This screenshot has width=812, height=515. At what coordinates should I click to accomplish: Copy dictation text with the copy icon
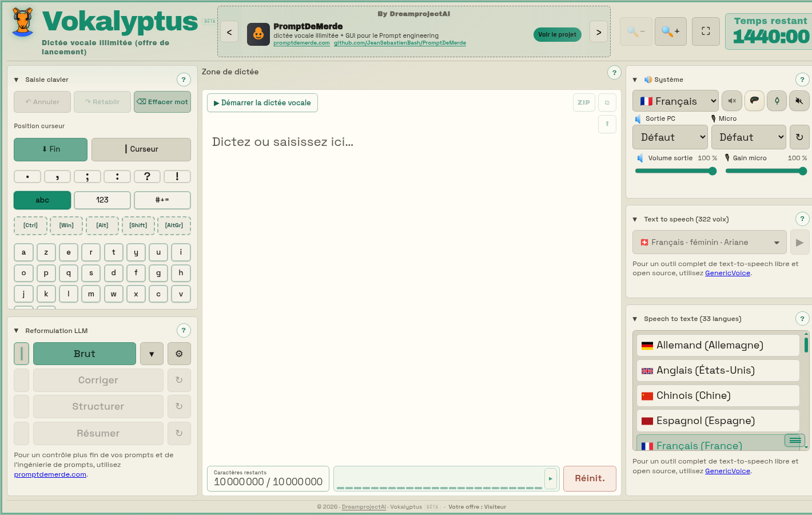(607, 102)
